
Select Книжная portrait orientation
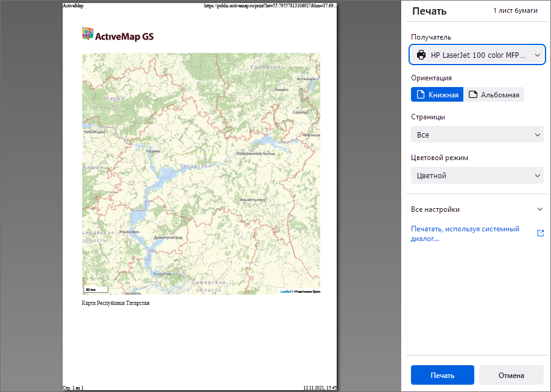437,95
